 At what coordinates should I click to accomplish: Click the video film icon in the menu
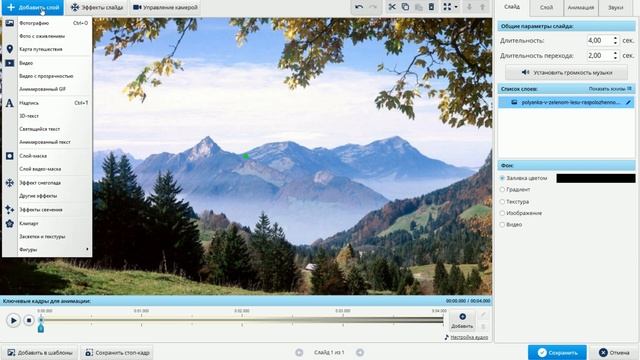(10, 63)
